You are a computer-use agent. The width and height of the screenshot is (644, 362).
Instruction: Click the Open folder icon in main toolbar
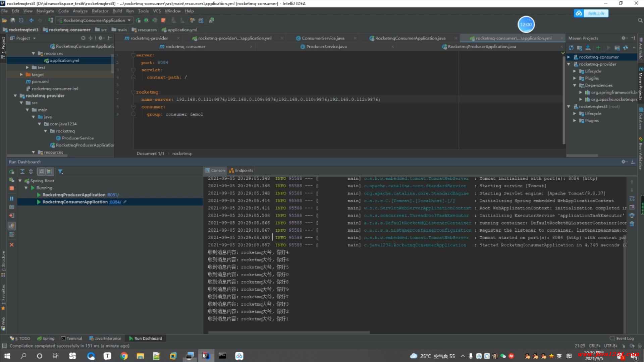pyautogui.click(x=4, y=20)
